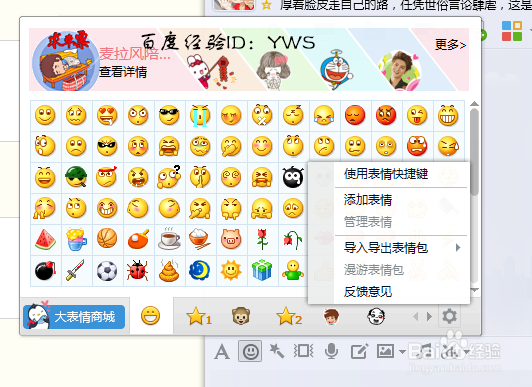Pick the heart-eyes drooling emoji
Viewport: 532px width, 387px height.
pos(107,115)
